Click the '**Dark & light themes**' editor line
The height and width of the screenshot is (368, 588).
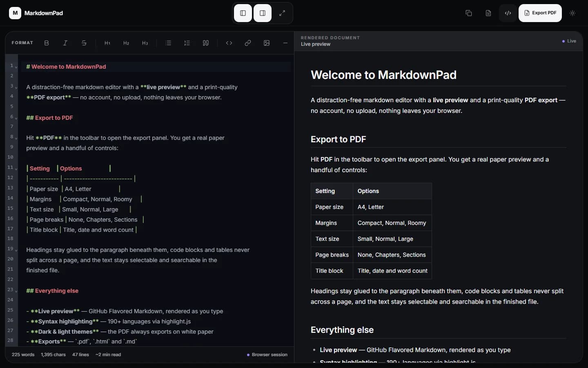point(156,332)
